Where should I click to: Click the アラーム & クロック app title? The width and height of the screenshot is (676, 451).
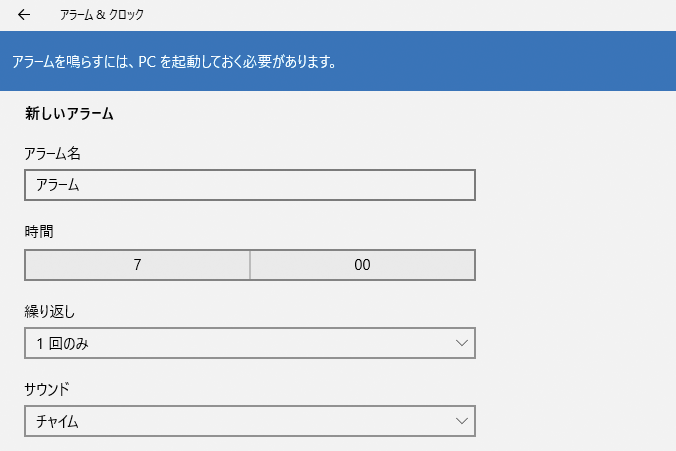[101, 15]
